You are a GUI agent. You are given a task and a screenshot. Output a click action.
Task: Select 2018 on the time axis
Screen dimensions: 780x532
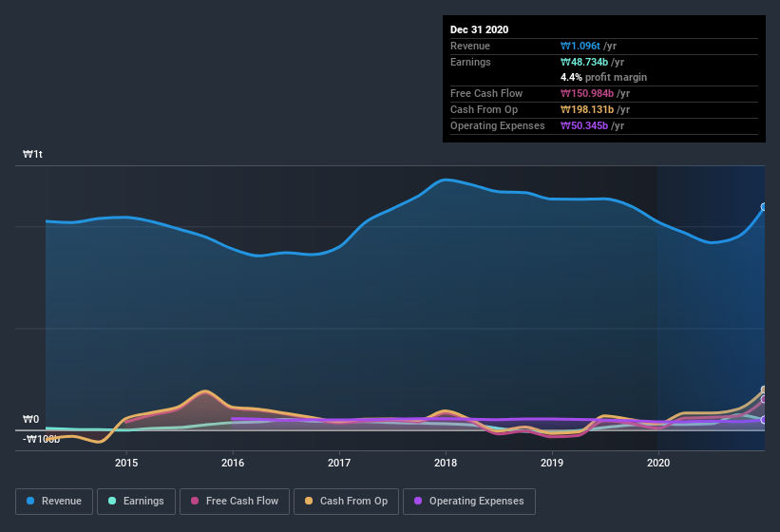(x=446, y=463)
